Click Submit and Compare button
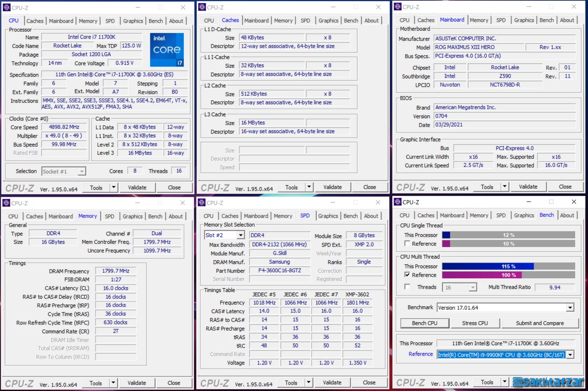Screen dimensions: 588x391 [x=540, y=323]
